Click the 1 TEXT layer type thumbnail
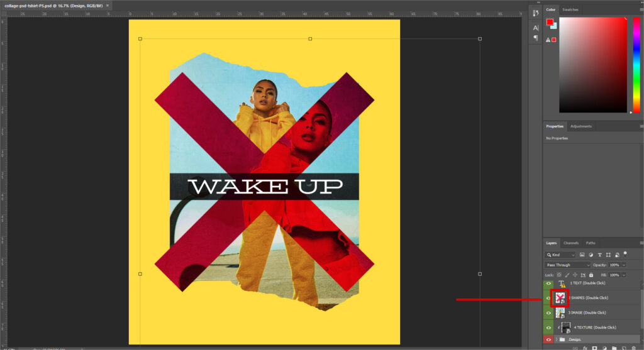The height and width of the screenshot is (350, 644). tap(561, 283)
